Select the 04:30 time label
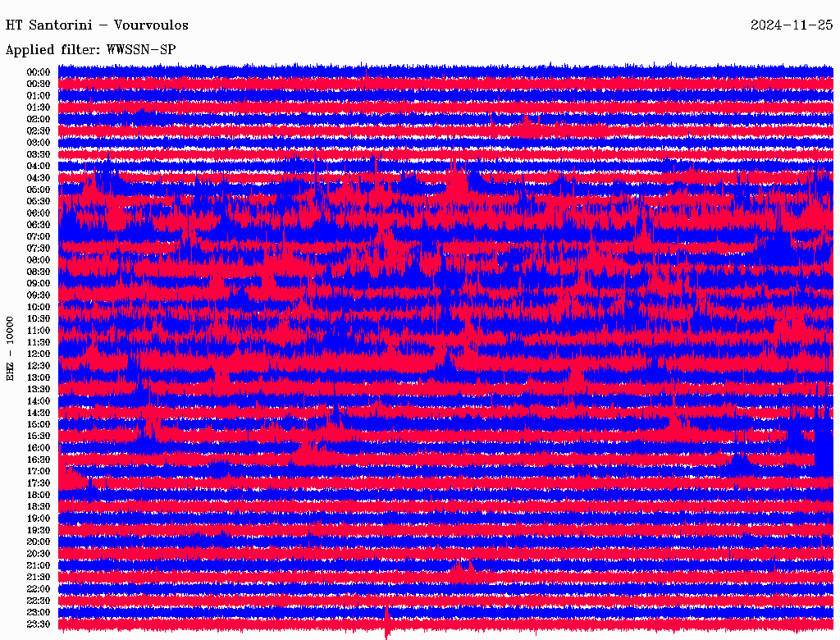The width and height of the screenshot is (840, 640). tap(39, 178)
